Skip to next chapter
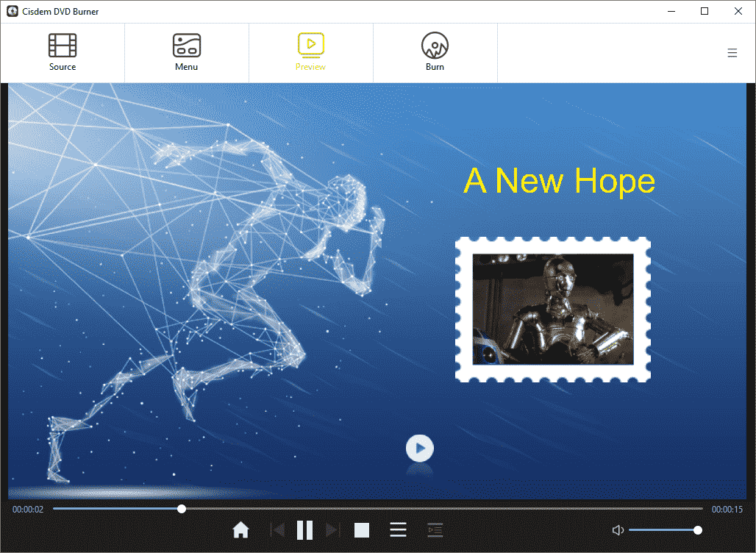Image resolution: width=756 pixels, height=553 pixels. 332,529
